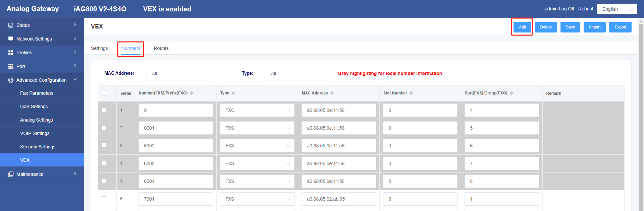
Task: Switch to the Numbers tab
Action: (131, 48)
